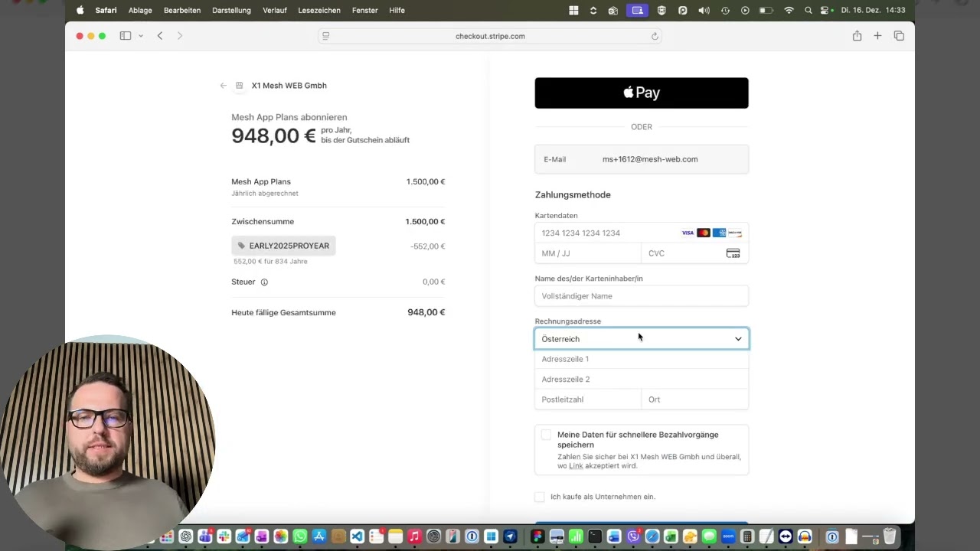Open the Safari share icon
980x551 pixels.
click(857, 36)
